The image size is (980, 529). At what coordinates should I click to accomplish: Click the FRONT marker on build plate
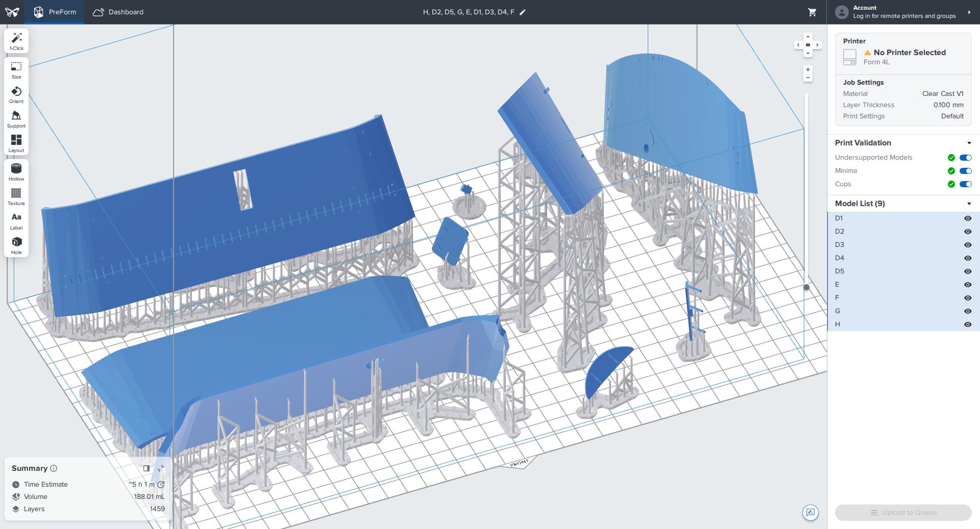(519, 463)
